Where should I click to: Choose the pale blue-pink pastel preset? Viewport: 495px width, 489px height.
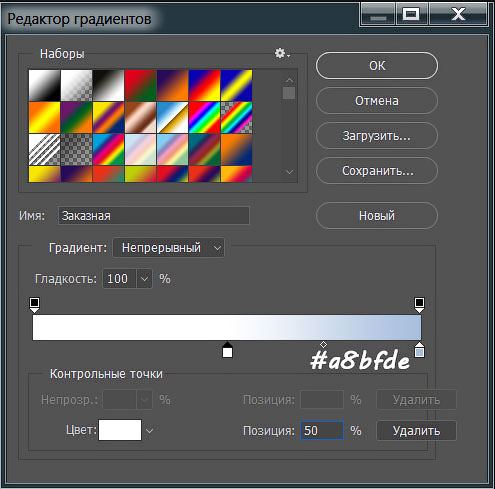[140, 149]
